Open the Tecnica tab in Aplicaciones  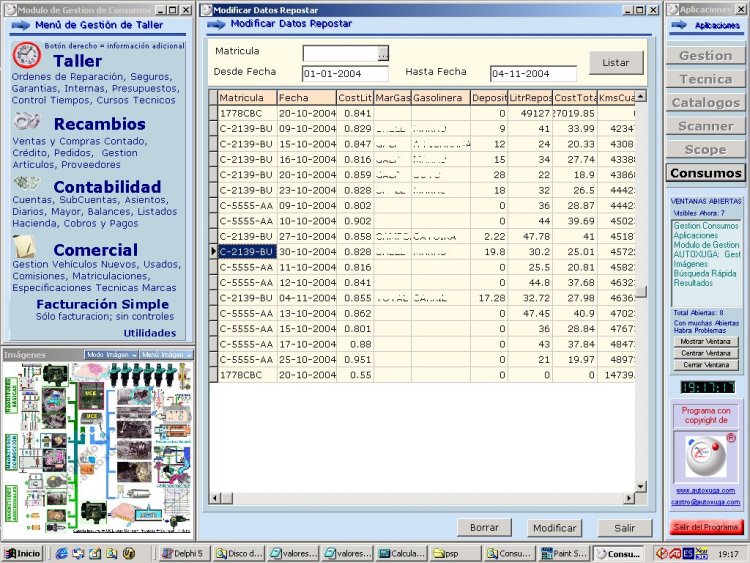point(706,79)
